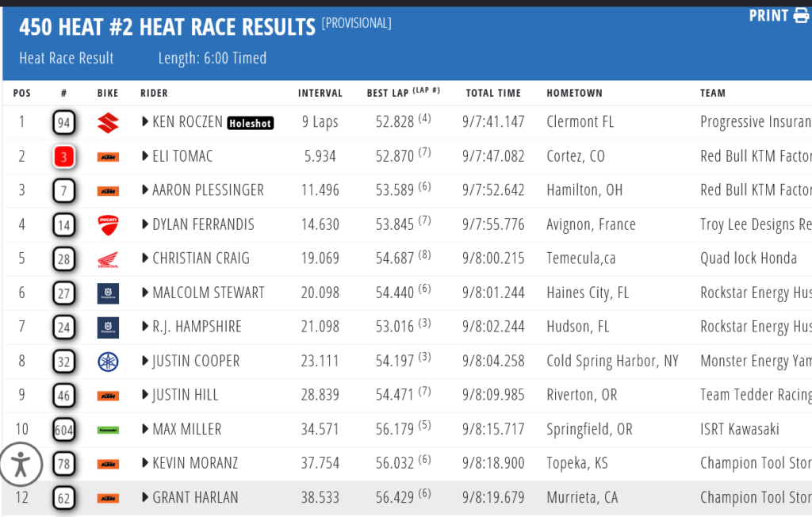Image resolution: width=812 pixels, height=517 pixels.
Task: Click the number 94 plate badge
Action: point(64,123)
